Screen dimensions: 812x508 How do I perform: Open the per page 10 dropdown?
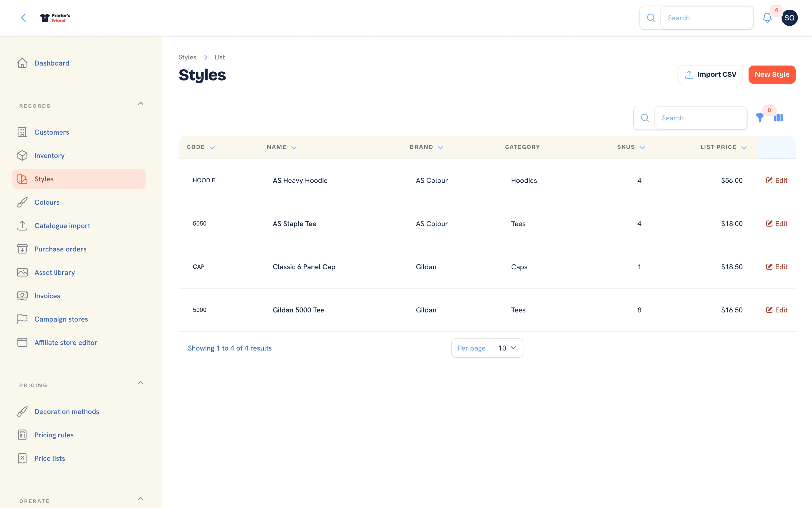tap(507, 348)
